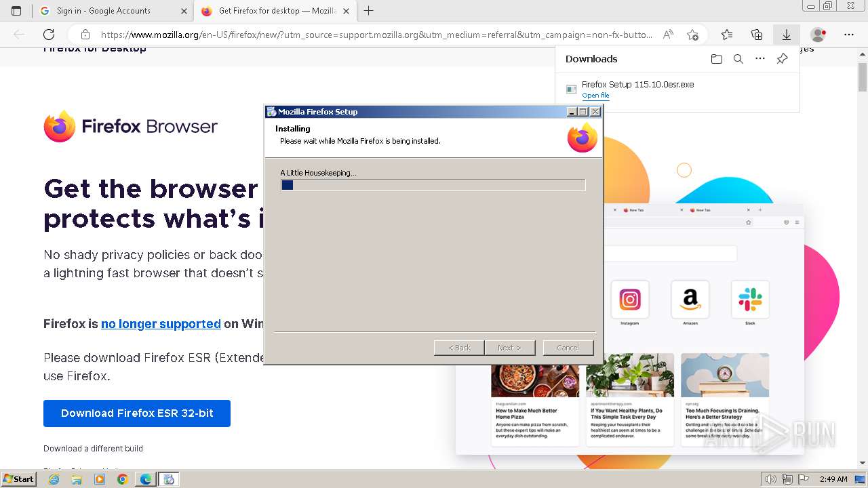This screenshot has width=868, height=488.
Task: Click the system tray clock
Action: [x=833, y=479]
